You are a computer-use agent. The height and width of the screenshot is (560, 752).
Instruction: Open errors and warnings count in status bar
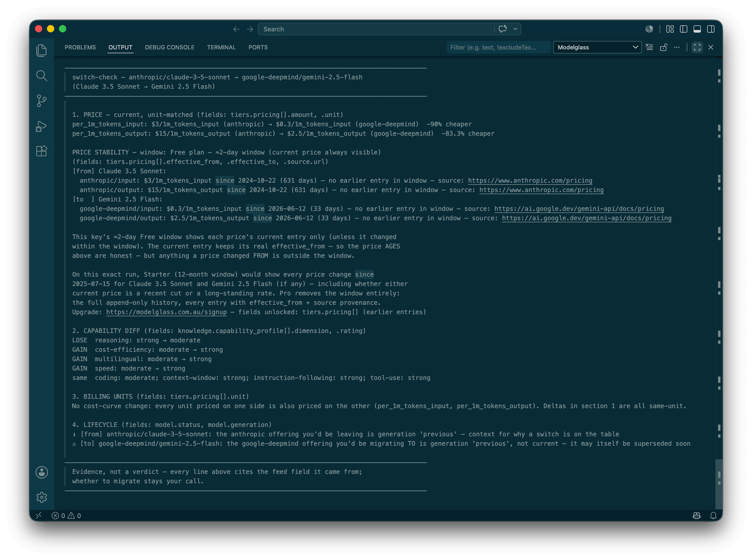point(66,515)
